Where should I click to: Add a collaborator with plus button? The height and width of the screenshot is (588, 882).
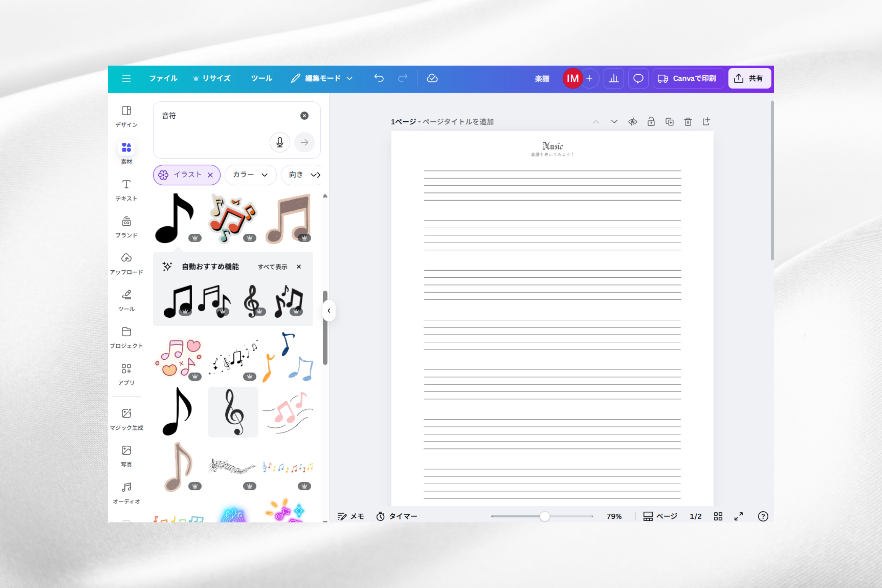point(590,78)
